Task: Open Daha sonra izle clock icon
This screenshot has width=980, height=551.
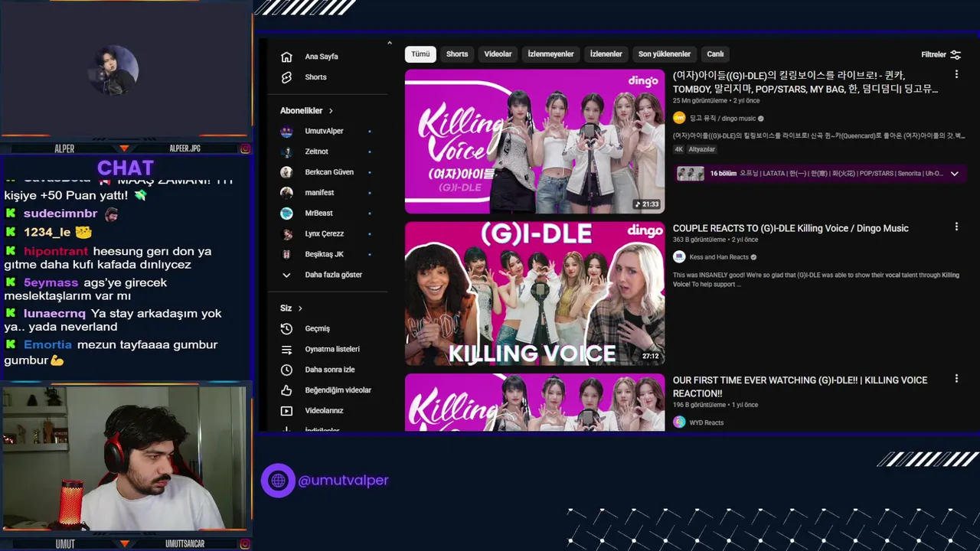Action: pos(286,370)
